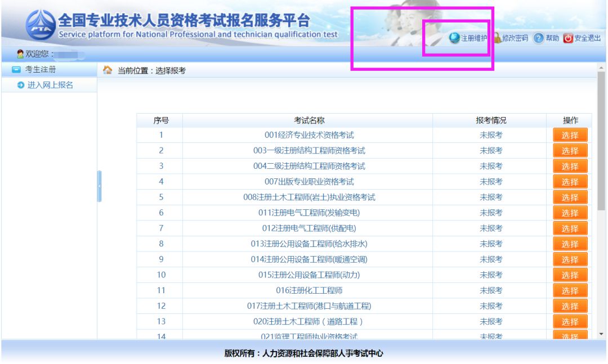Open 进入网上报名 in the sidebar

pyautogui.click(x=50, y=85)
